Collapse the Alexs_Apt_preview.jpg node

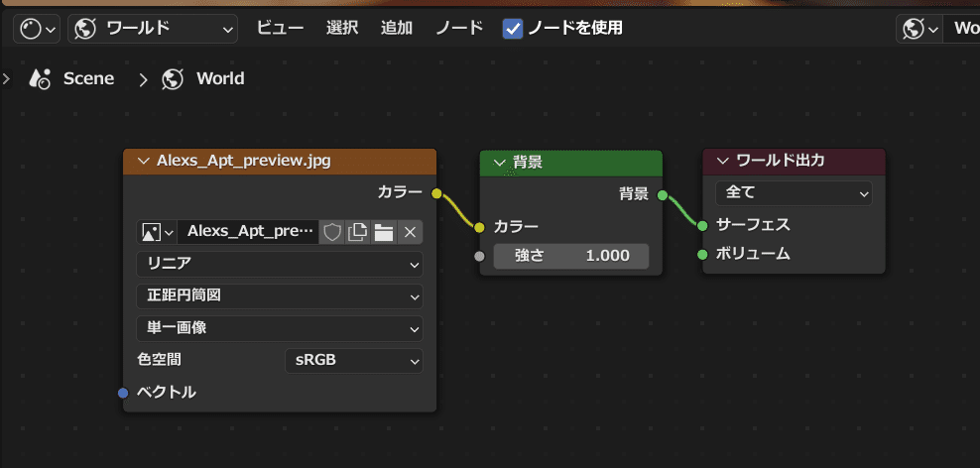point(144,162)
